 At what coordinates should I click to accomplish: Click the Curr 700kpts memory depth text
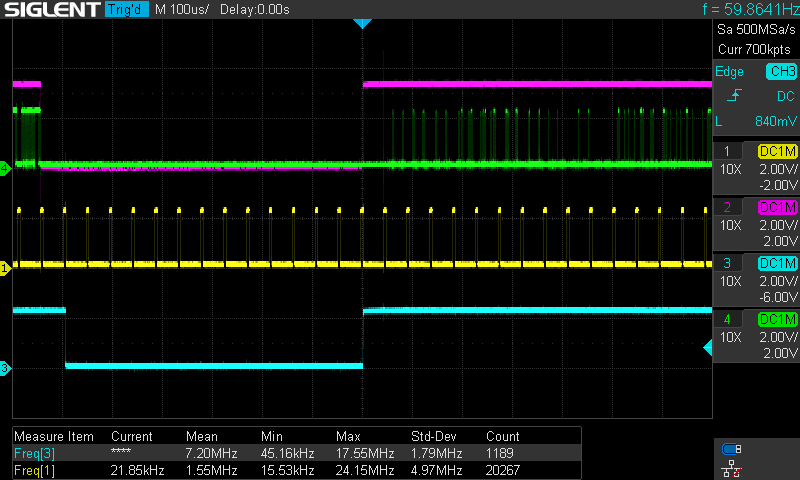(754, 49)
